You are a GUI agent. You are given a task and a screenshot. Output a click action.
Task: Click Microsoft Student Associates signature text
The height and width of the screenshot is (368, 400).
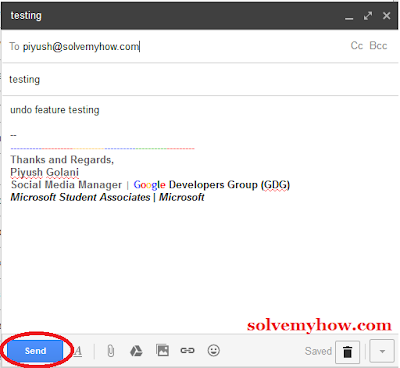click(x=80, y=197)
